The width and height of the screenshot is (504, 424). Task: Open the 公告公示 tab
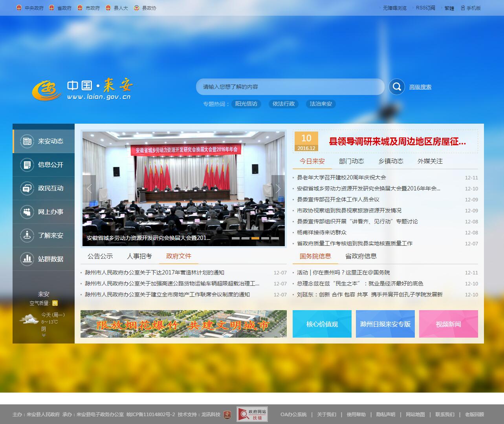(x=100, y=256)
